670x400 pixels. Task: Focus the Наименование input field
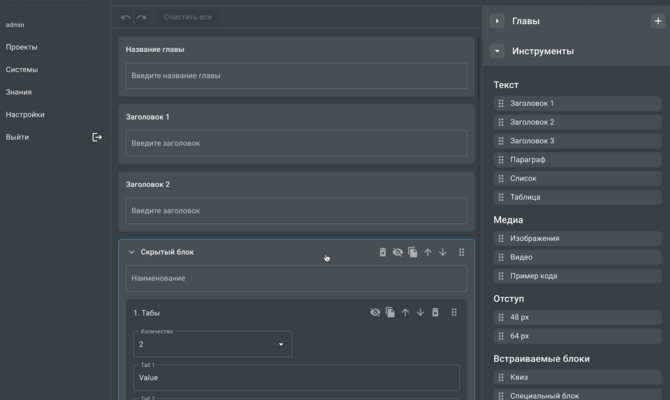point(297,278)
